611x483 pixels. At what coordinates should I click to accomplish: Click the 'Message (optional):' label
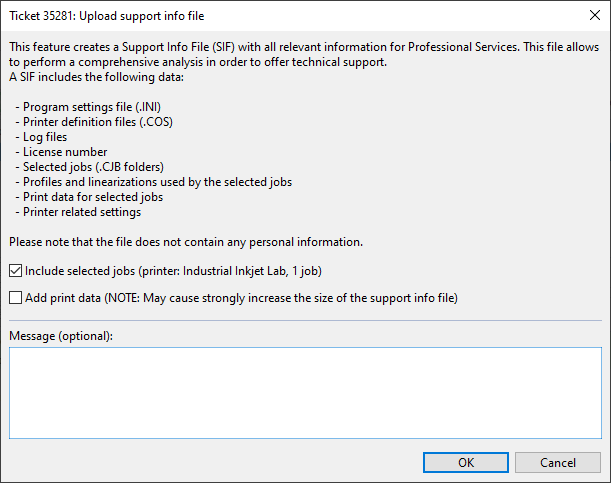[60, 335]
